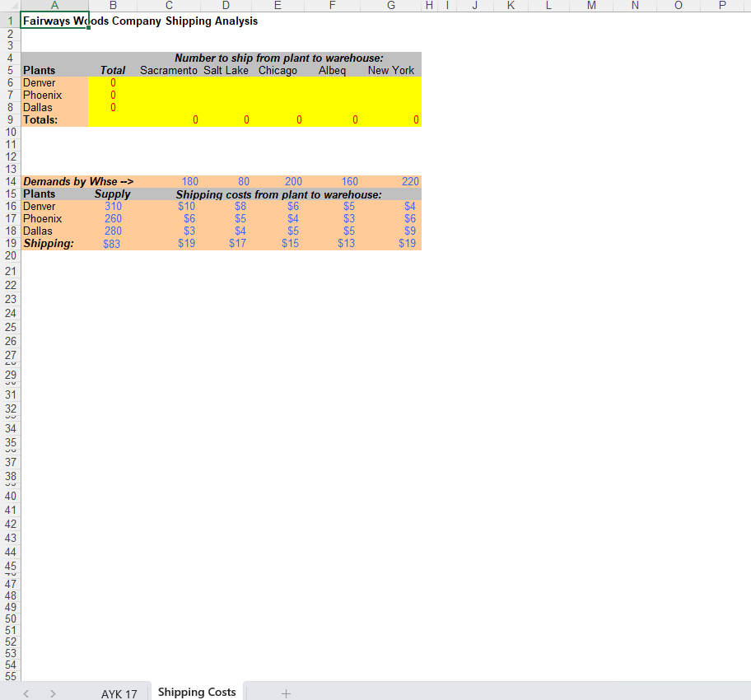Click the Supply header cell
The height and width of the screenshot is (700, 751).
[x=112, y=194]
